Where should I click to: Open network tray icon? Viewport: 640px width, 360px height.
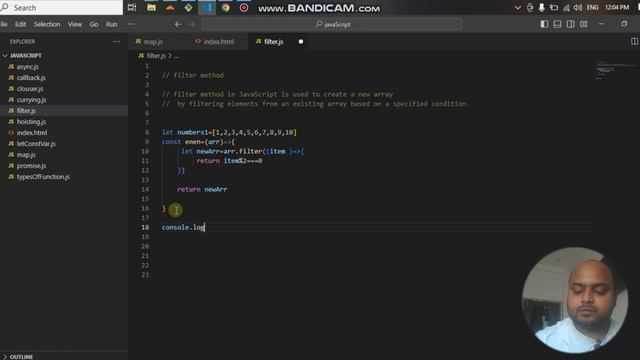point(566,7)
